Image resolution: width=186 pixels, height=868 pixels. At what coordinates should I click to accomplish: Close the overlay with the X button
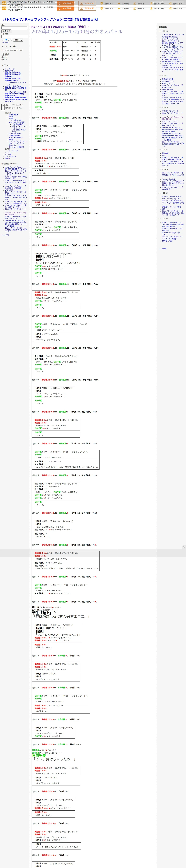(184, 547)
